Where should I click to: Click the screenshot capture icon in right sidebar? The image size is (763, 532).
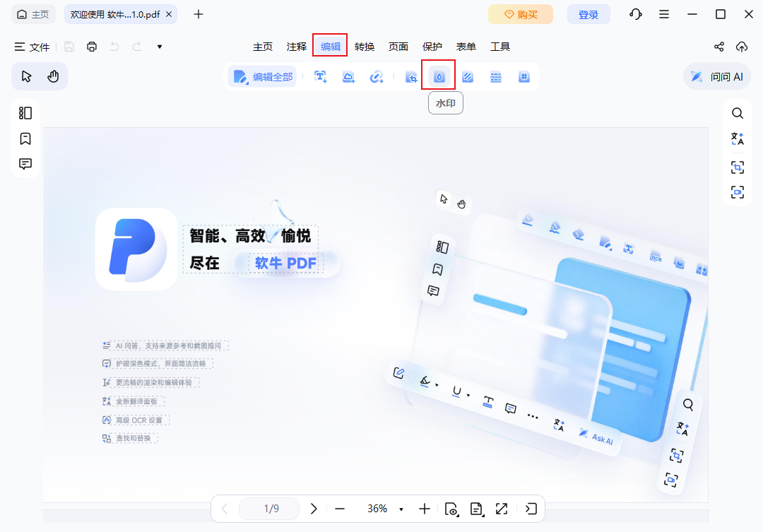(x=738, y=192)
